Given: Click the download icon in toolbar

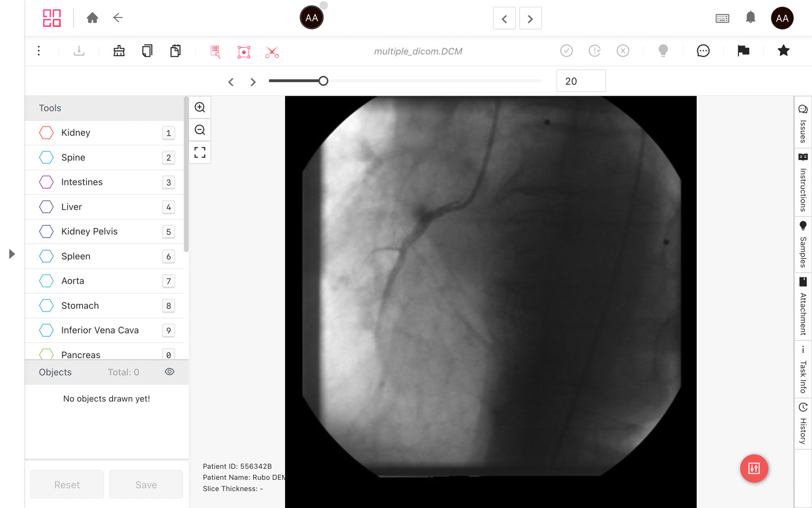Looking at the screenshot, I should (79, 51).
